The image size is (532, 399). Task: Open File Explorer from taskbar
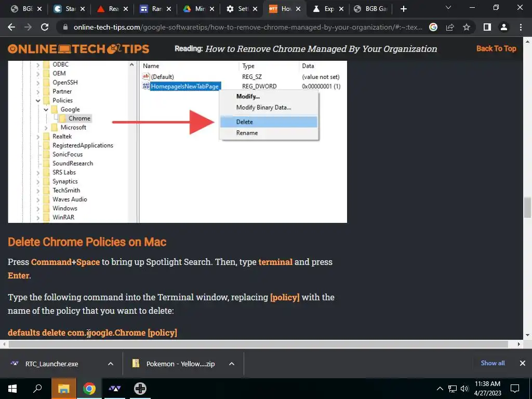pyautogui.click(x=63, y=389)
